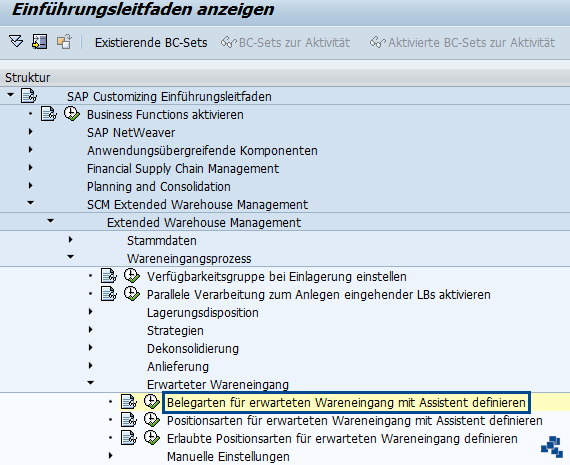The image size is (570, 465).
Task: Select Extended Warehouse Management child row
Action: (204, 223)
